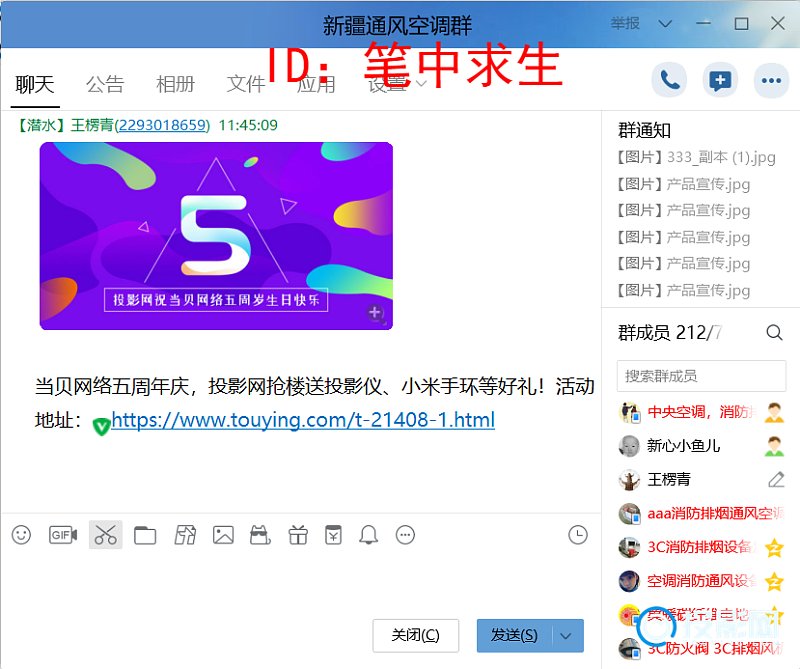Click the red envelope (¥) icon
The image size is (800, 669).
click(333, 536)
